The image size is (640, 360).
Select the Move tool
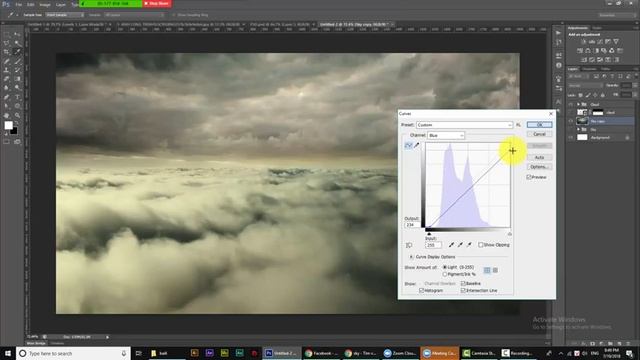pyautogui.click(x=17, y=35)
